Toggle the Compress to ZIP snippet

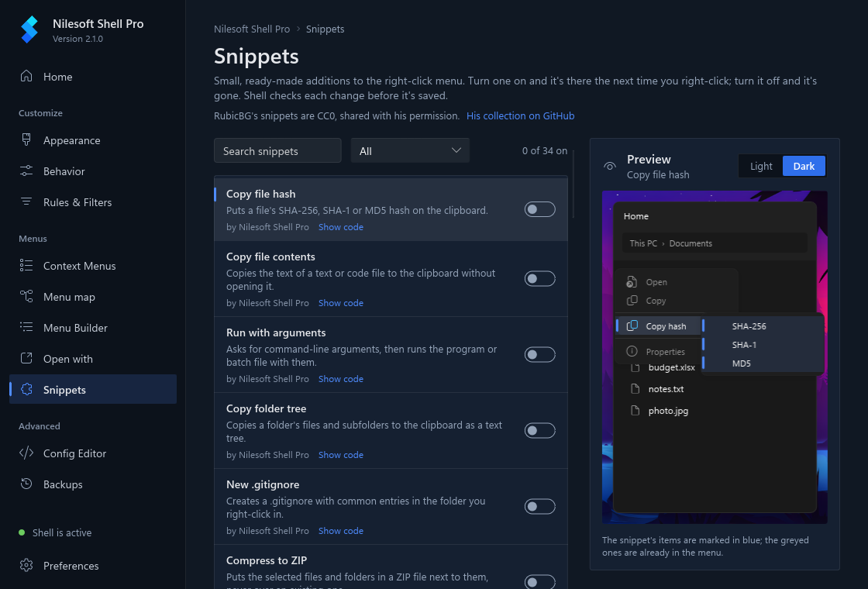click(539, 582)
